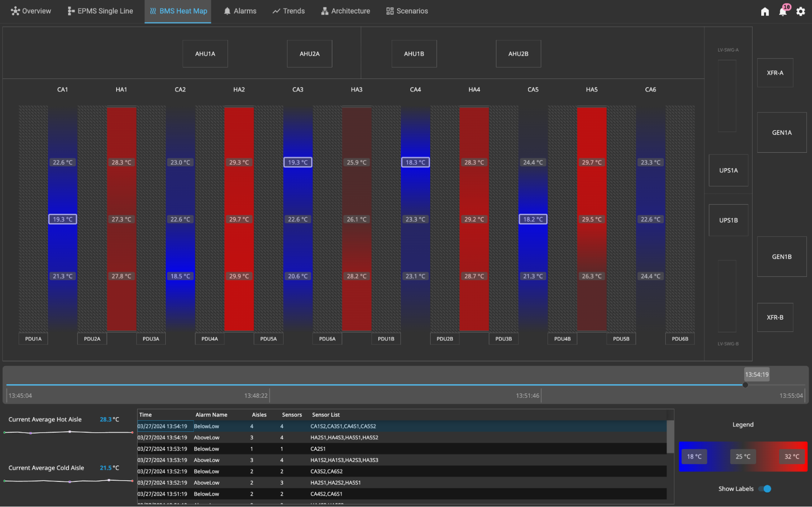Click the Time column header
The width and height of the screenshot is (812, 507).
pos(145,415)
